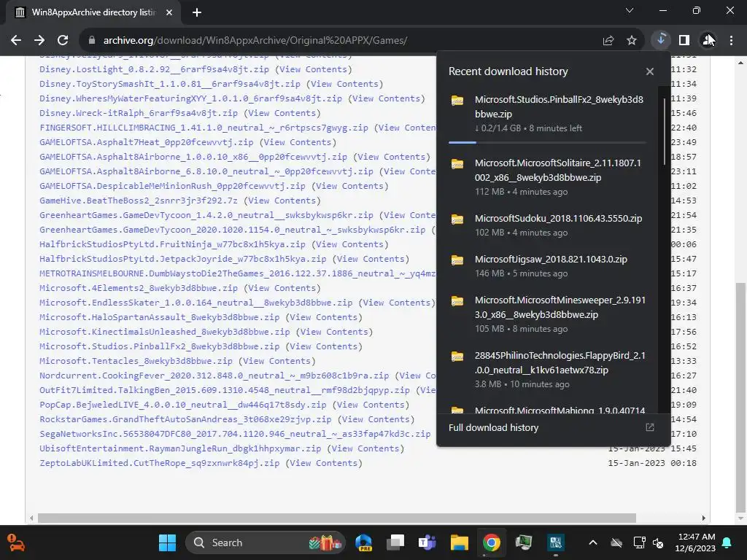Download PopCap.BejweledLIVE zip file
The image size is (747, 560).
point(182,405)
